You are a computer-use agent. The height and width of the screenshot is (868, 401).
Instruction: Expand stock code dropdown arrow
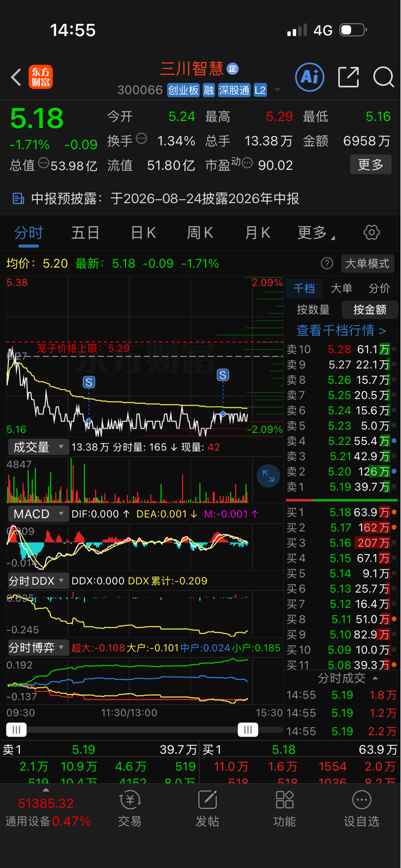(277, 90)
